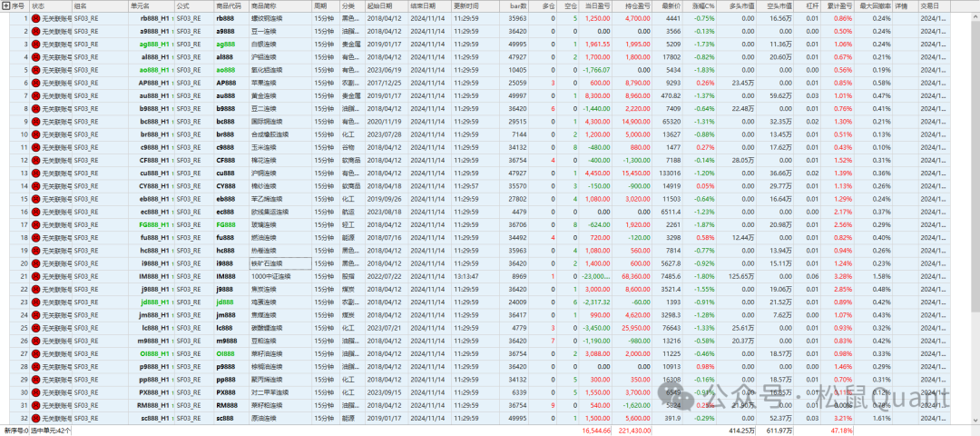Click the red status icon in the sc888_H1 row
This screenshot has height=436, width=980.
point(35,418)
